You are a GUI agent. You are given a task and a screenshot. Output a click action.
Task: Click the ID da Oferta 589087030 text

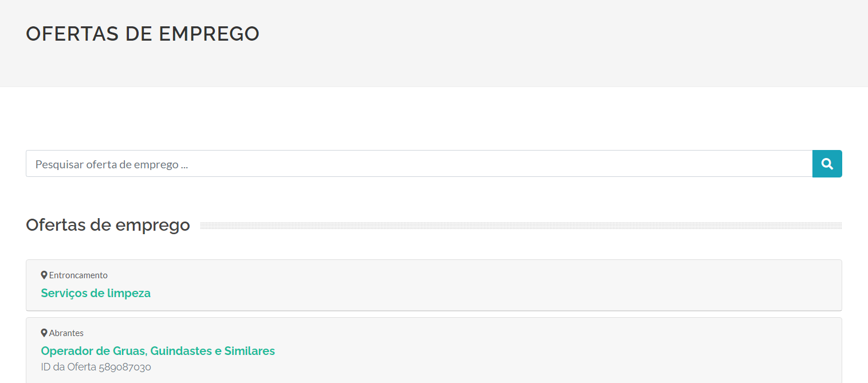point(96,367)
